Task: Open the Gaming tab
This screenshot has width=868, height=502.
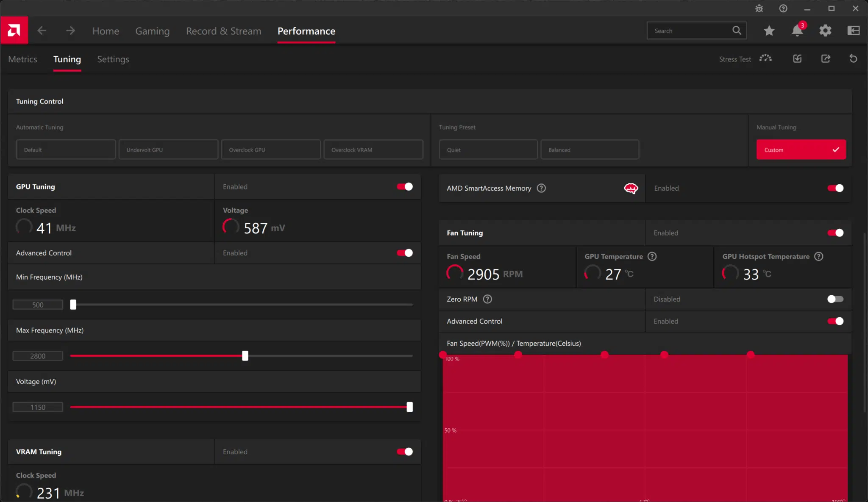Action: (152, 31)
